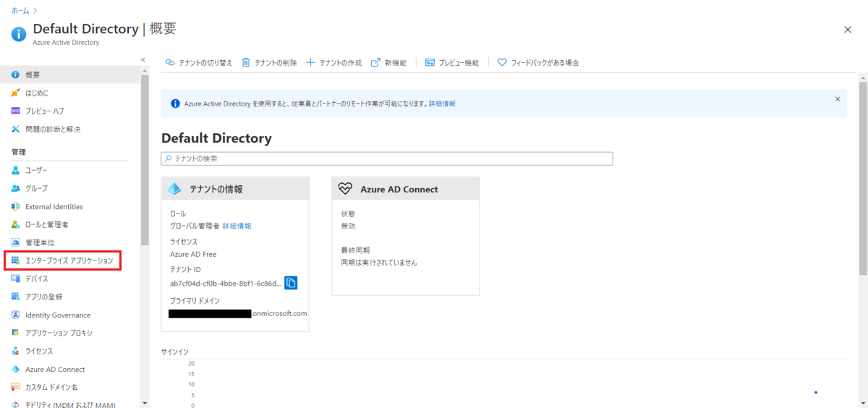
Task: Click the エンタープライズ アプリケーション grid icon
Action: (x=16, y=260)
